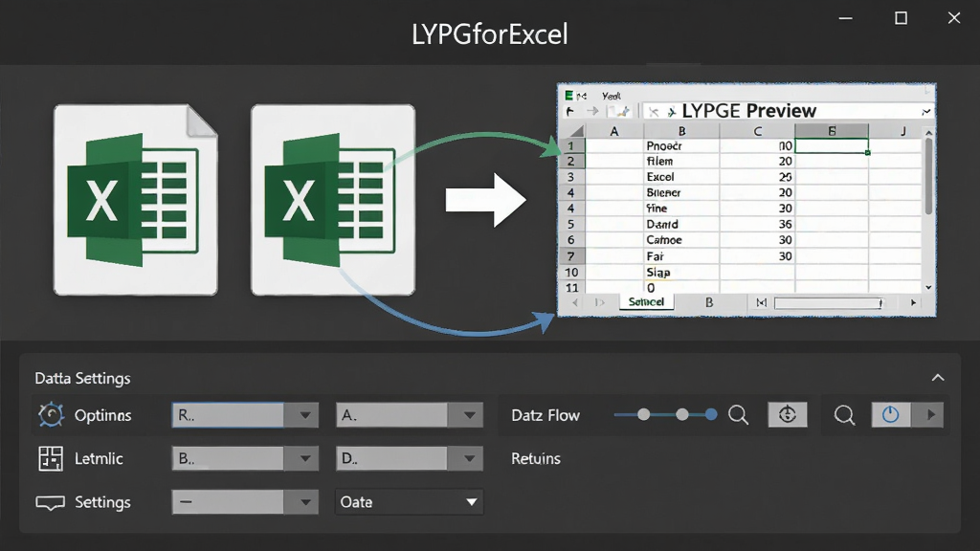Click the Retuins text
The width and height of the screenshot is (980, 551).
point(536,458)
